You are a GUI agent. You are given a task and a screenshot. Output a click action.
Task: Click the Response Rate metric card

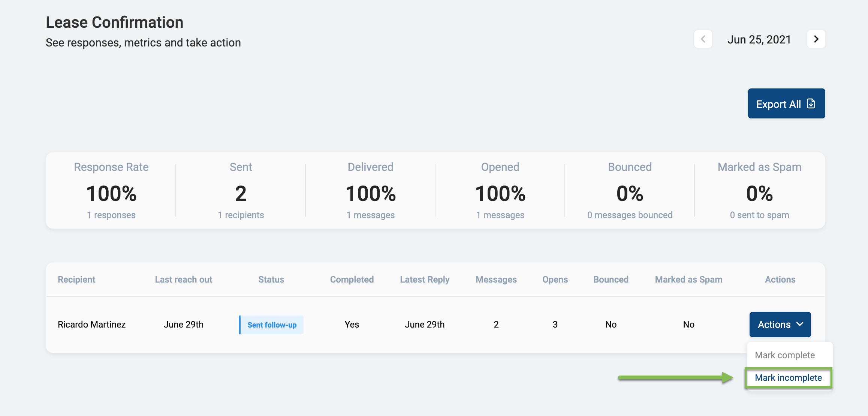(111, 190)
